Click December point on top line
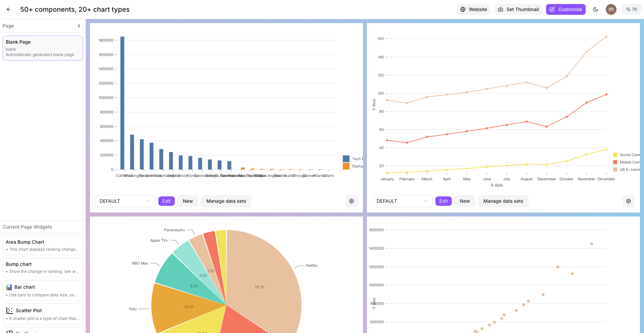 tap(606, 37)
